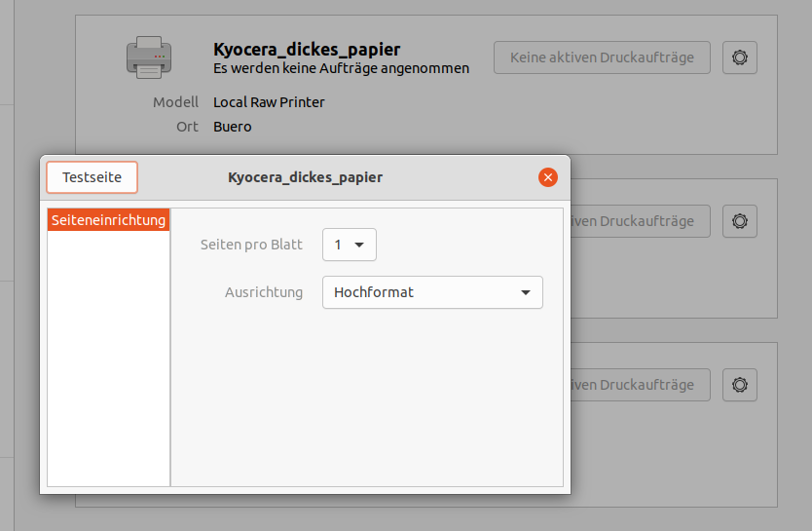Click the second printer's Druckaufträge button
Viewport: 812px width, 531px height.
(x=640, y=221)
